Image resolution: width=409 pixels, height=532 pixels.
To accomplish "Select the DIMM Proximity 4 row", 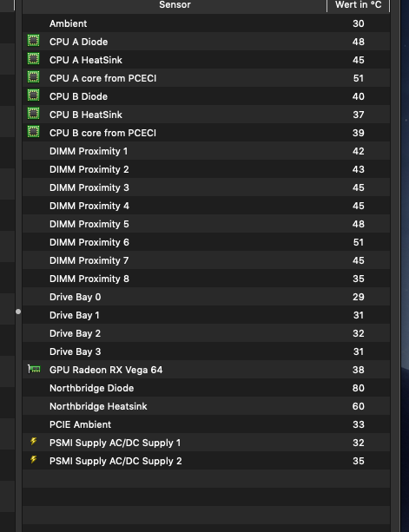I will pyautogui.click(x=207, y=206).
